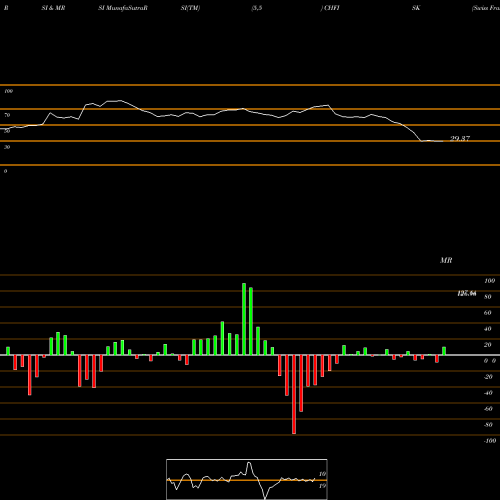The height and width of the screenshot is (500, 500).
Task: Click the MR value label near 80
Action: coord(467,293)
